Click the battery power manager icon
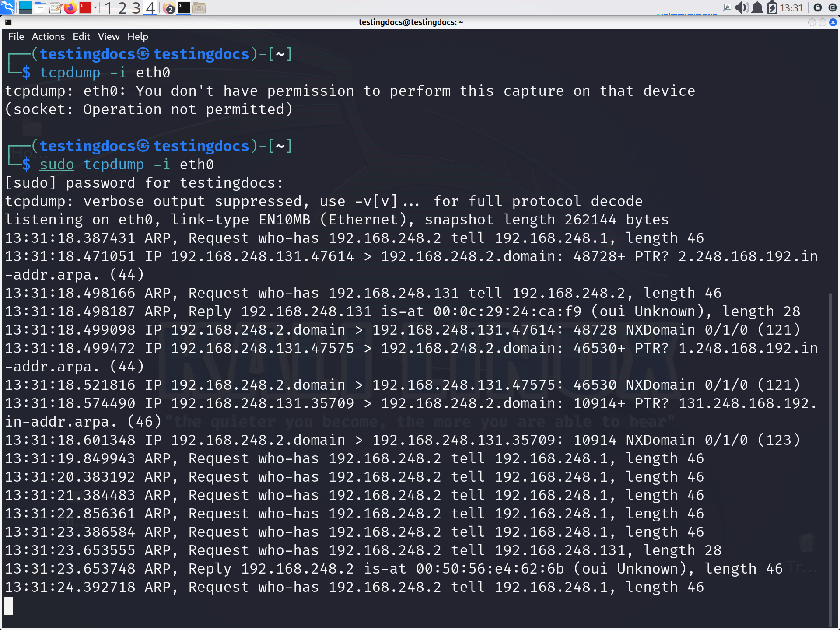840x630 pixels. pos(772,7)
